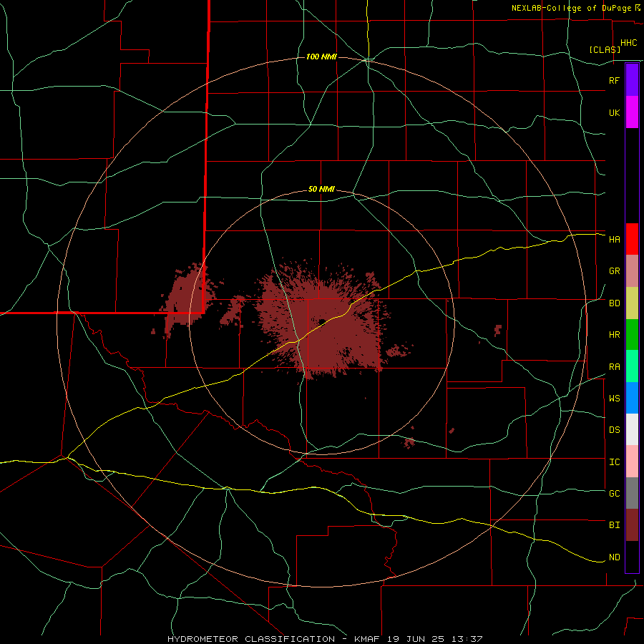Click the "RA" legend label
The width and height of the screenshot is (644, 644).
pyautogui.click(x=614, y=367)
